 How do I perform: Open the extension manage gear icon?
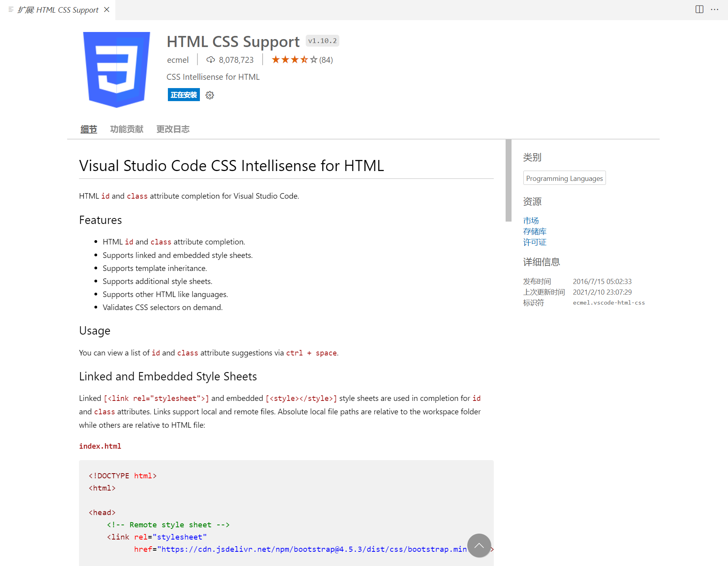[210, 95]
